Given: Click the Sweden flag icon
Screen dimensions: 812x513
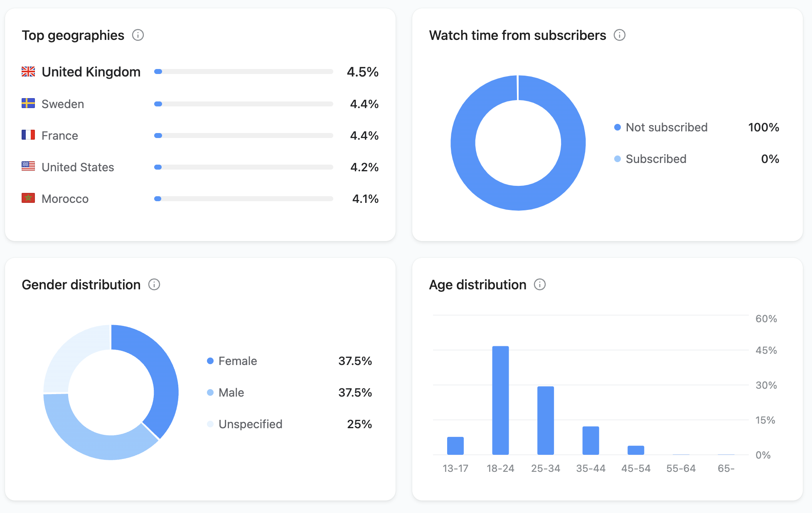Looking at the screenshot, I should click(28, 104).
